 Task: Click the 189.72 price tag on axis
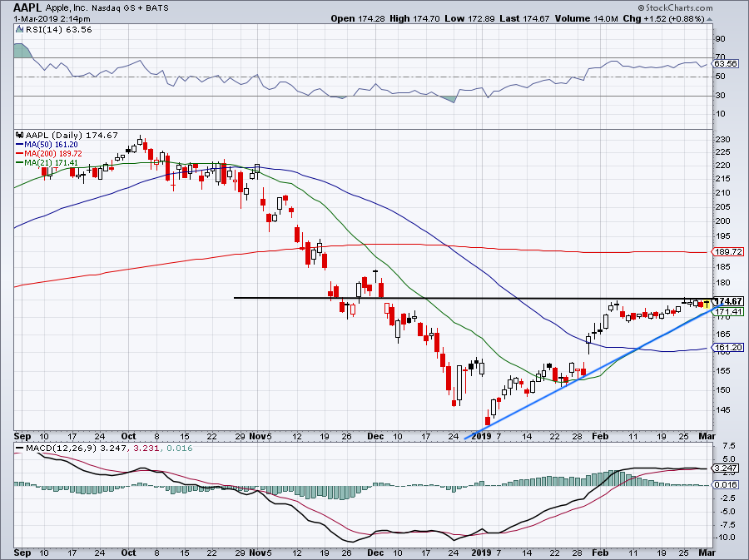[x=728, y=251]
